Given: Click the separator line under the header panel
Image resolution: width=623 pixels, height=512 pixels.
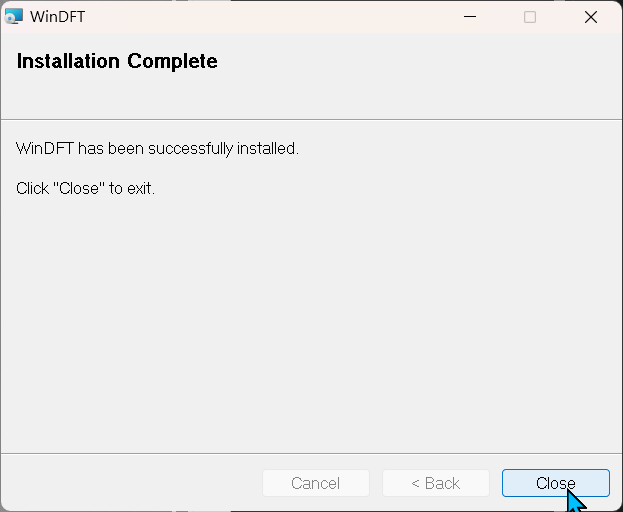Looking at the screenshot, I should pyautogui.click(x=312, y=119).
